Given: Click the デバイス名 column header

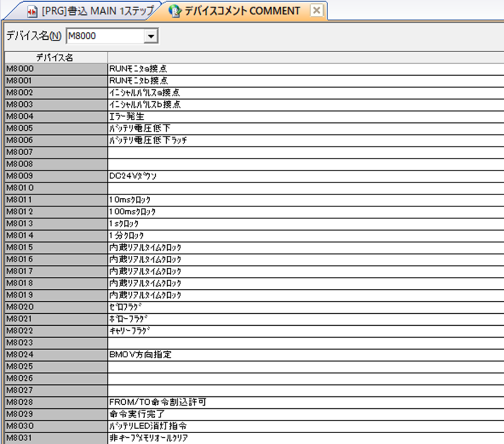Looking at the screenshot, I should [x=56, y=57].
